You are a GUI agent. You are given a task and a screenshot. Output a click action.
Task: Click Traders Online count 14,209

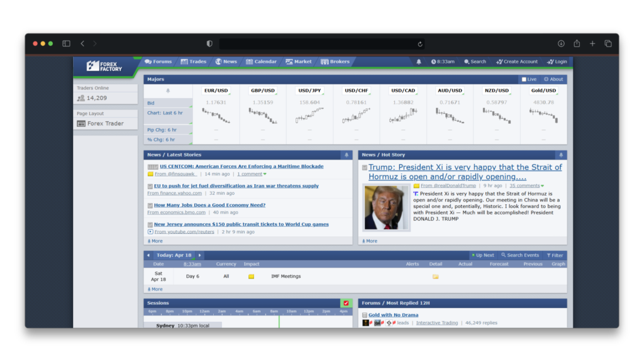96,98
